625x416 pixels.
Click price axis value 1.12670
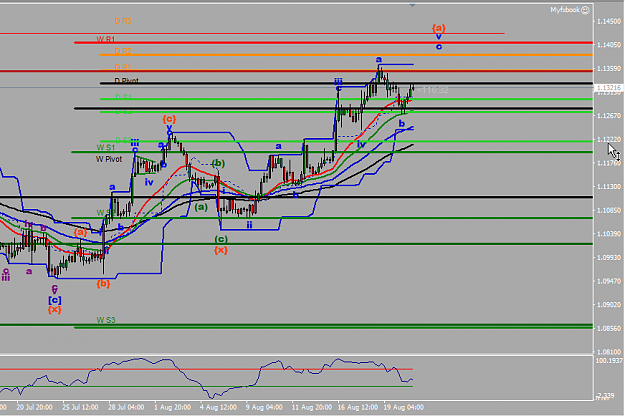pyautogui.click(x=609, y=116)
